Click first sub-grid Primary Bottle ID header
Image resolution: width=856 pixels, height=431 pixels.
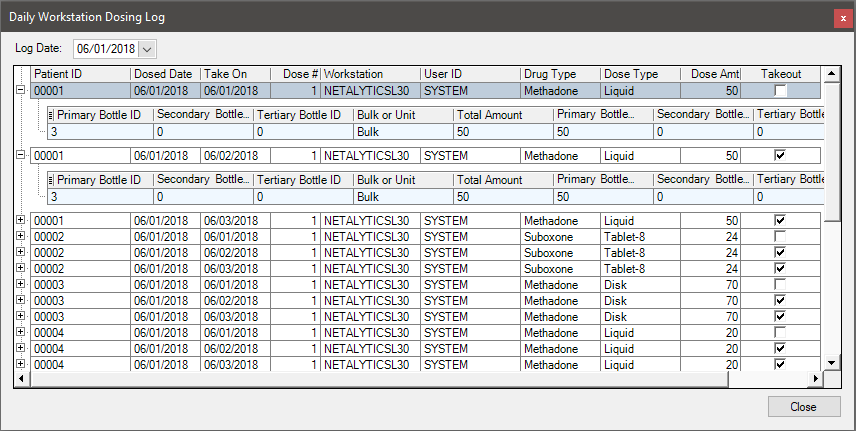click(x=99, y=115)
